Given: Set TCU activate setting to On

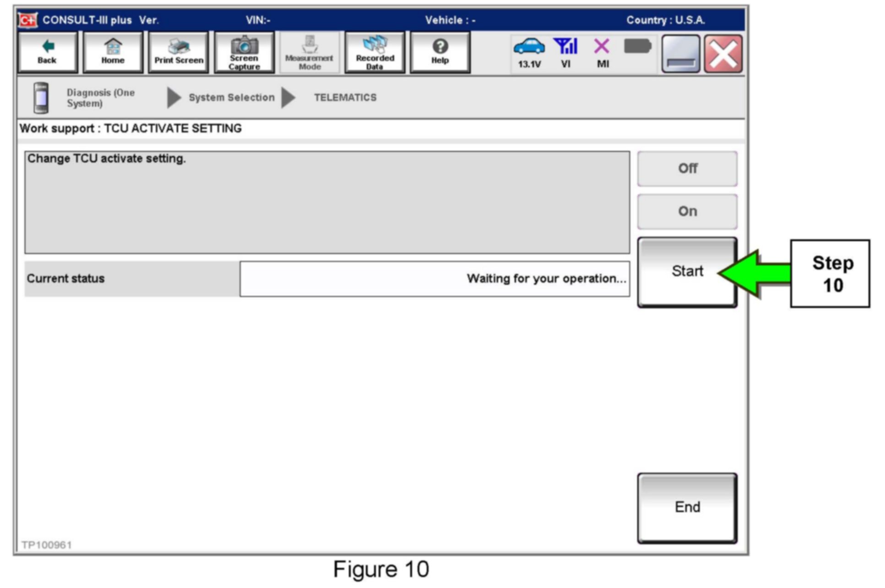Looking at the screenshot, I should (687, 211).
